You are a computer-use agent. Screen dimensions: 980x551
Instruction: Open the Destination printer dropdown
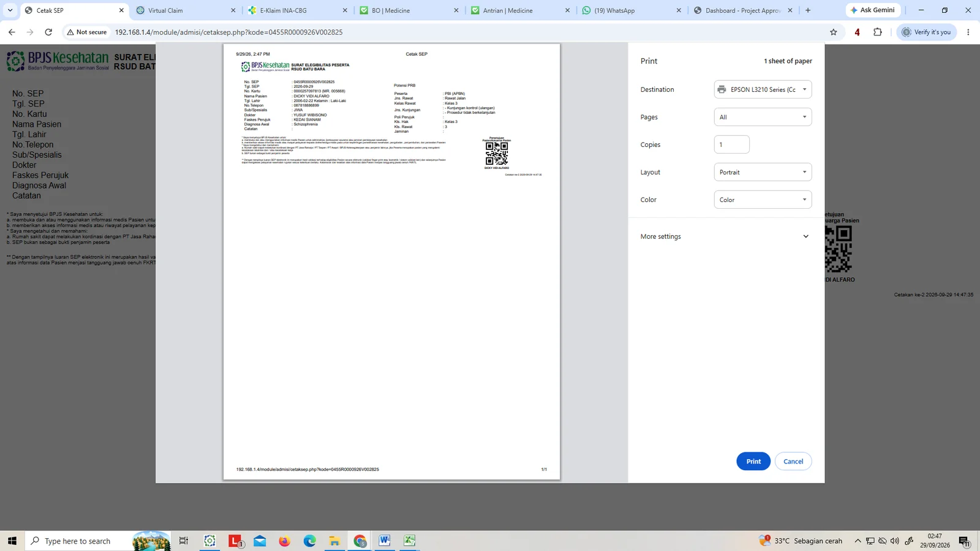tap(763, 89)
